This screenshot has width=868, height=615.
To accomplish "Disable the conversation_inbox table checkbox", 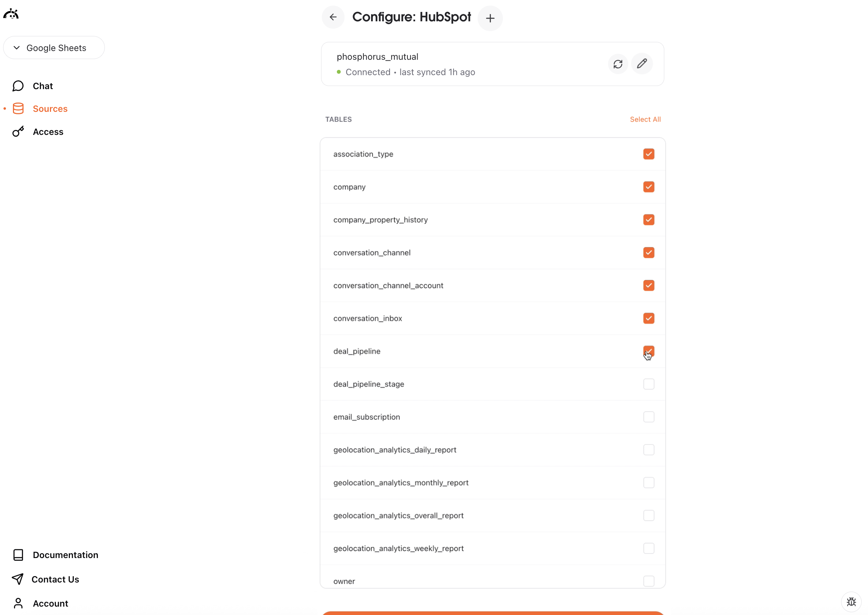I will point(648,318).
